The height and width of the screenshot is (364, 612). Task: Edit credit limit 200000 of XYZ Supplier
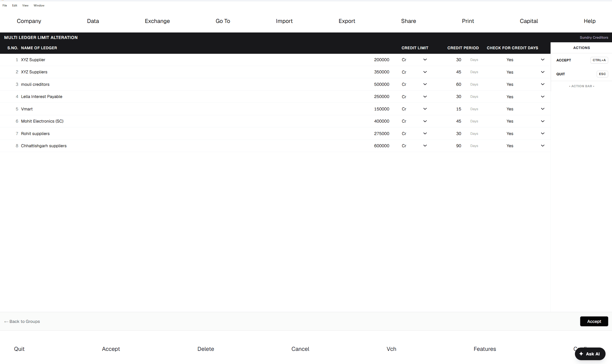(x=382, y=60)
